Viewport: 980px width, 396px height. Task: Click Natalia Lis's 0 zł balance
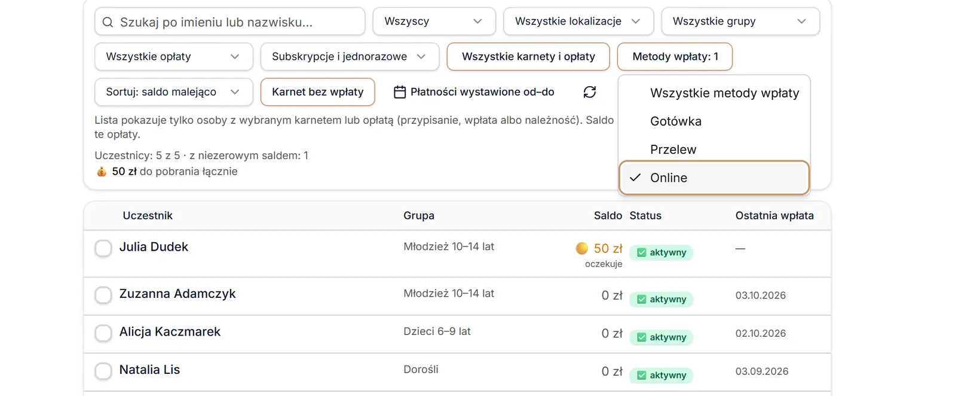(612, 371)
